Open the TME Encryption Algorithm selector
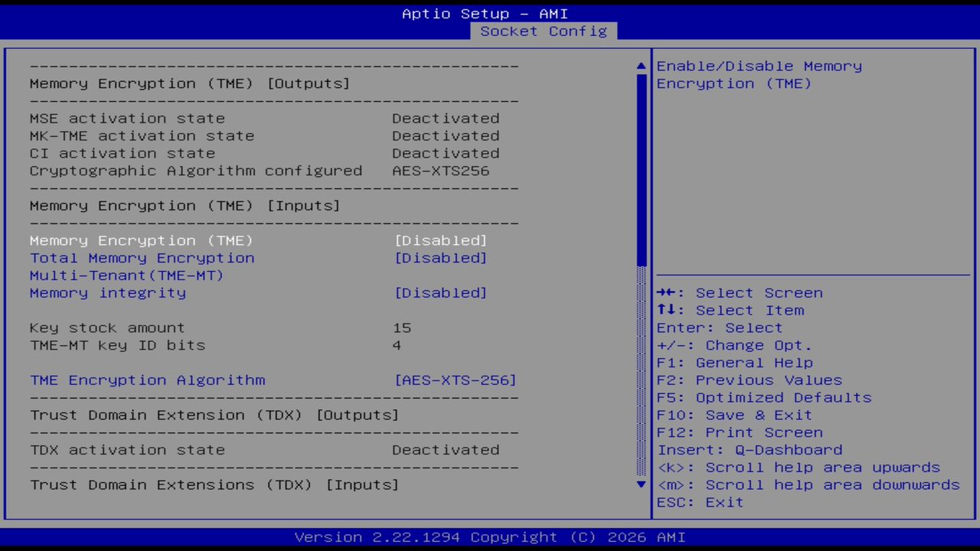 [x=456, y=380]
